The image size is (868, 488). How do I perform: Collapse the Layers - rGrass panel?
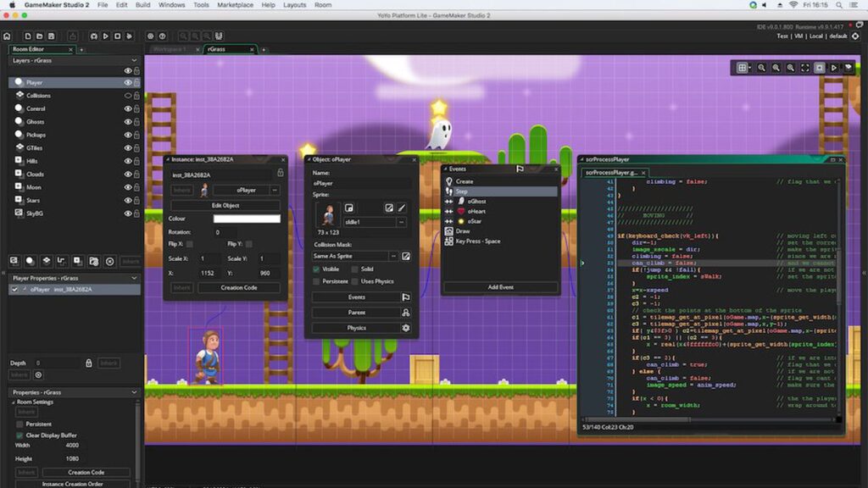134,60
